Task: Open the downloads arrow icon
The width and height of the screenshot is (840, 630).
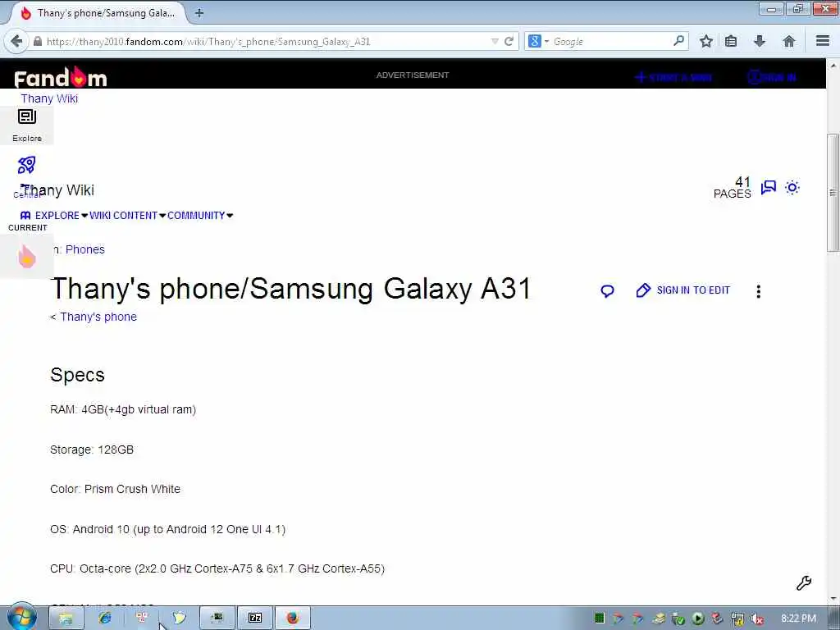Action: click(x=760, y=41)
